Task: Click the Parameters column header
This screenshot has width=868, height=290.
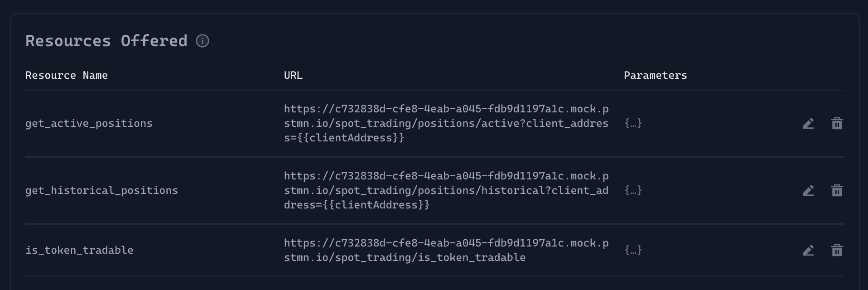Action: click(655, 75)
